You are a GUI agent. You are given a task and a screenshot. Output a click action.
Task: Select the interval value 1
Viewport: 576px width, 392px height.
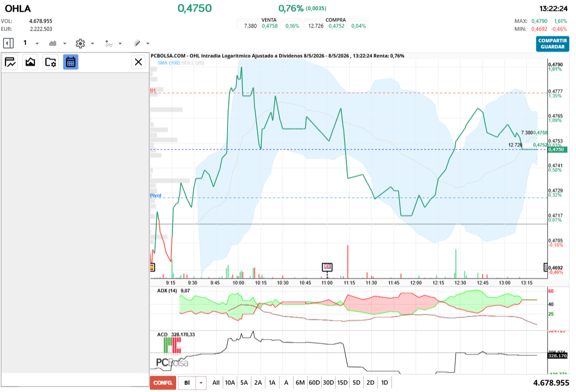[25, 43]
